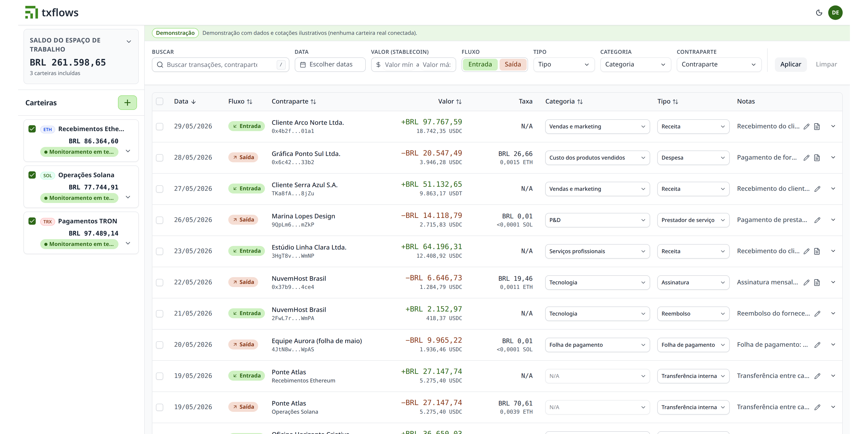Click Limpar to clear filters
The image size is (868, 434).
(x=826, y=64)
